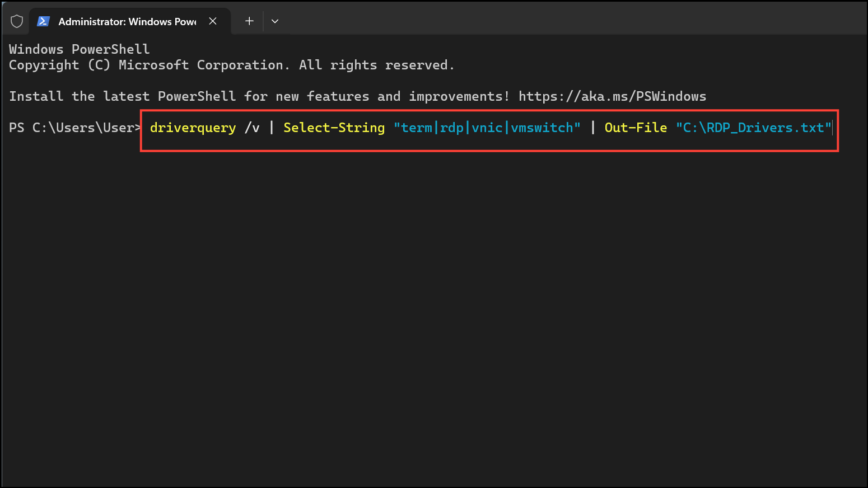
Task: Click the PS C:\Users\User> prompt
Action: [73, 128]
